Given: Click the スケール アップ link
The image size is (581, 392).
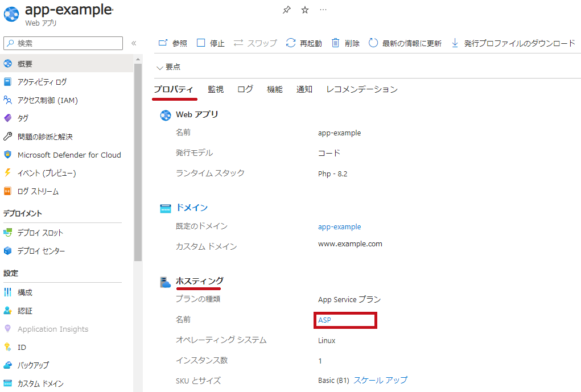Looking at the screenshot, I should 381,380.
